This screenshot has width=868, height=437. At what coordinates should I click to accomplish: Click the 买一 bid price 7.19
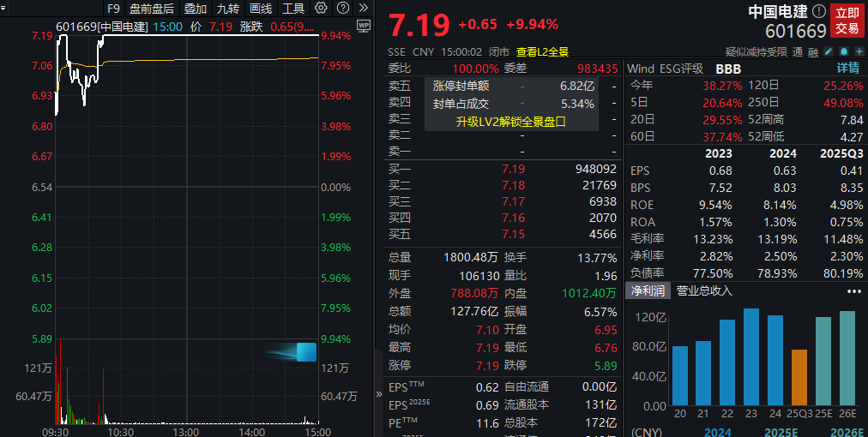click(513, 169)
